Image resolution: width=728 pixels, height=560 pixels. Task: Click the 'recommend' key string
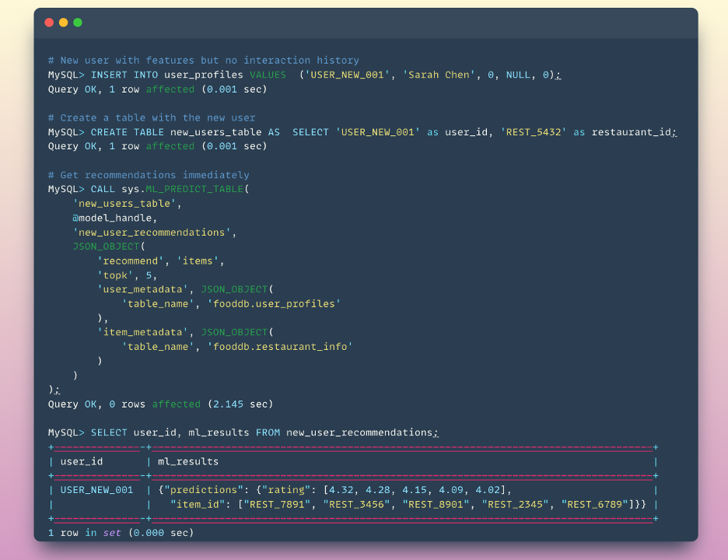pyautogui.click(x=130, y=261)
